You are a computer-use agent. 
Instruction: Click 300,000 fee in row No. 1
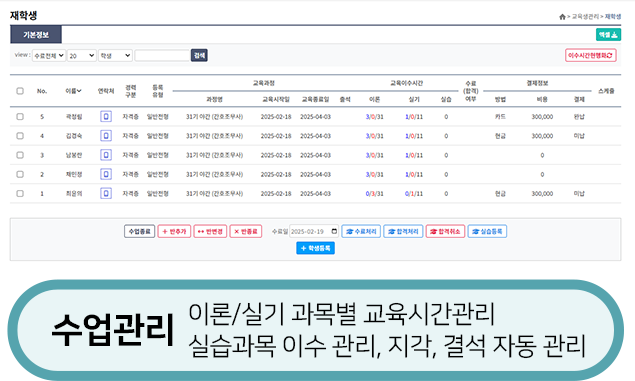(542, 194)
